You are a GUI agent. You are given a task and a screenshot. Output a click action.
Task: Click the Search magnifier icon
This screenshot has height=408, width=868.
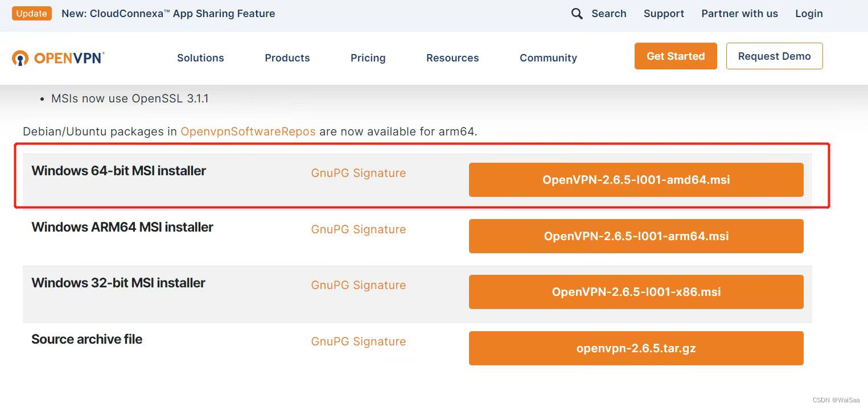[577, 14]
